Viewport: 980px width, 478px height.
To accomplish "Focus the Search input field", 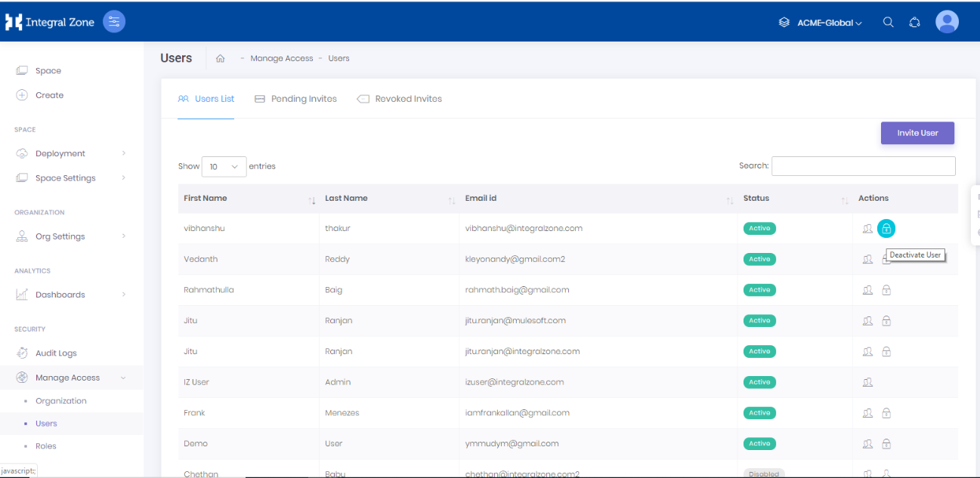I will pos(863,166).
